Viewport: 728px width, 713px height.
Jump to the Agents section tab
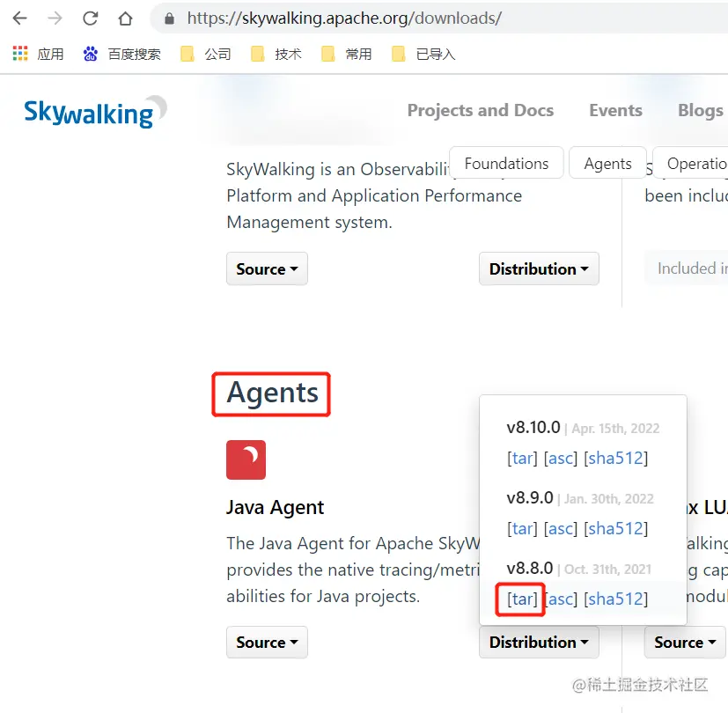[607, 164]
